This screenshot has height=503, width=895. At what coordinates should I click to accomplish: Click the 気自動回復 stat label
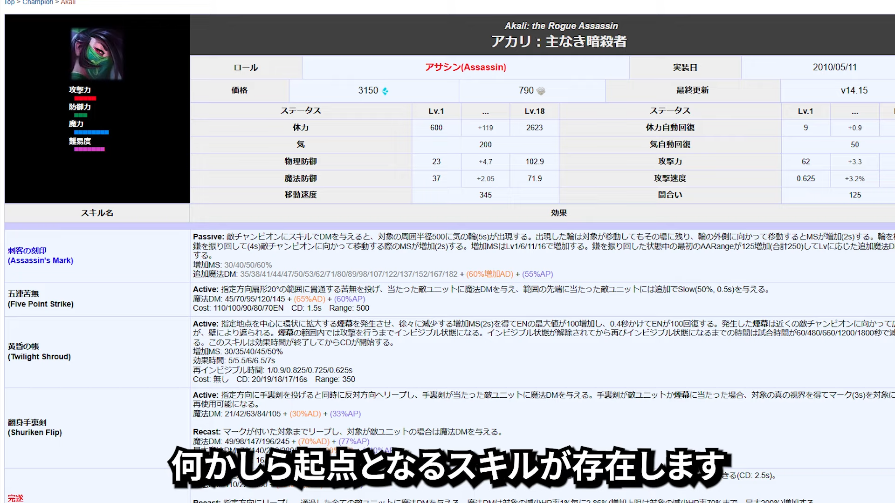670,144
